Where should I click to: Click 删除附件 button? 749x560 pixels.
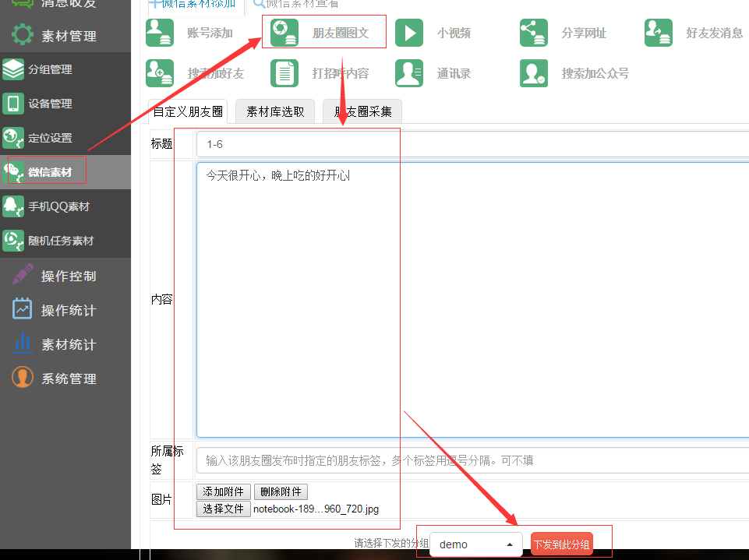(x=281, y=491)
